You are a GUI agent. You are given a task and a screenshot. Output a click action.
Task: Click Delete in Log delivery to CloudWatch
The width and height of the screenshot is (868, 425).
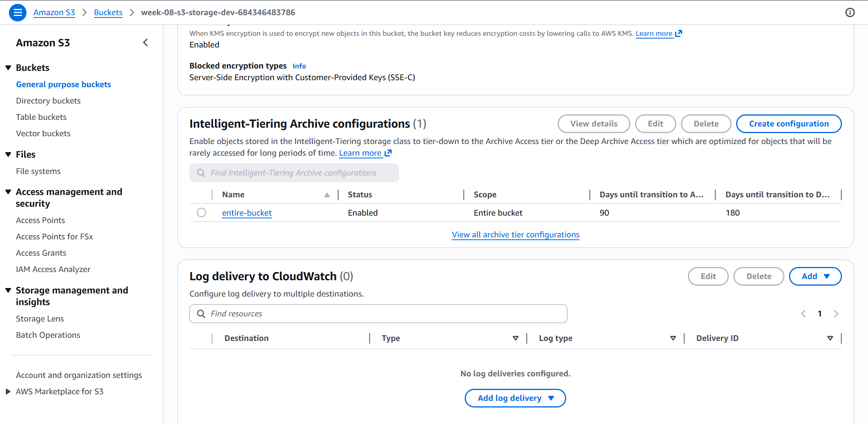coord(759,276)
